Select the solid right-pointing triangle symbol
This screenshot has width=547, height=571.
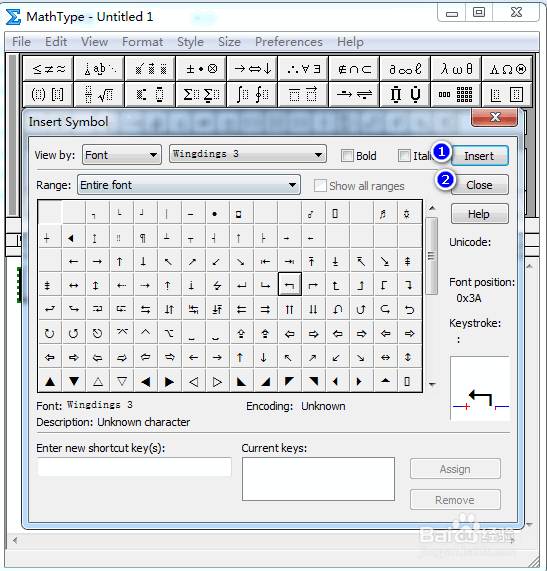point(169,381)
